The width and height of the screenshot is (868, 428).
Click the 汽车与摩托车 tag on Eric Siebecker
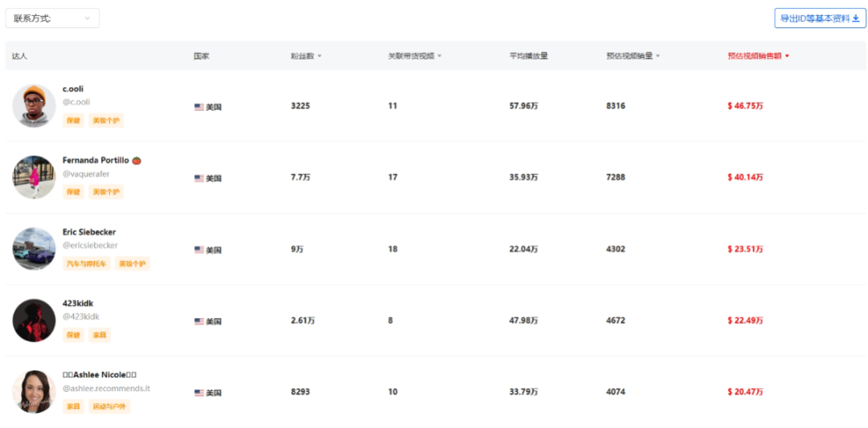[x=86, y=263]
